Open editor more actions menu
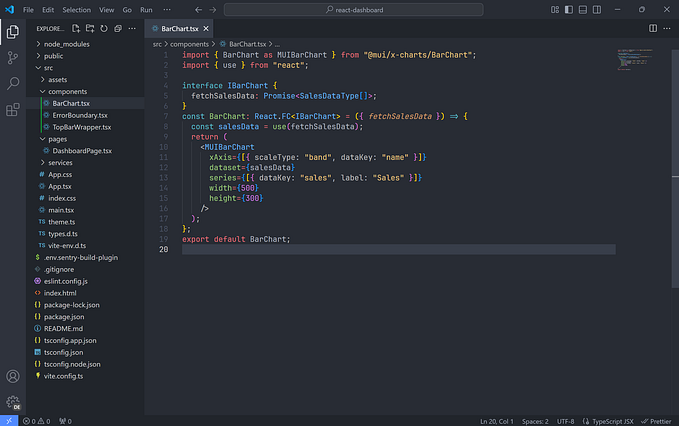Viewport: 679px width, 426px height. point(666,29)
